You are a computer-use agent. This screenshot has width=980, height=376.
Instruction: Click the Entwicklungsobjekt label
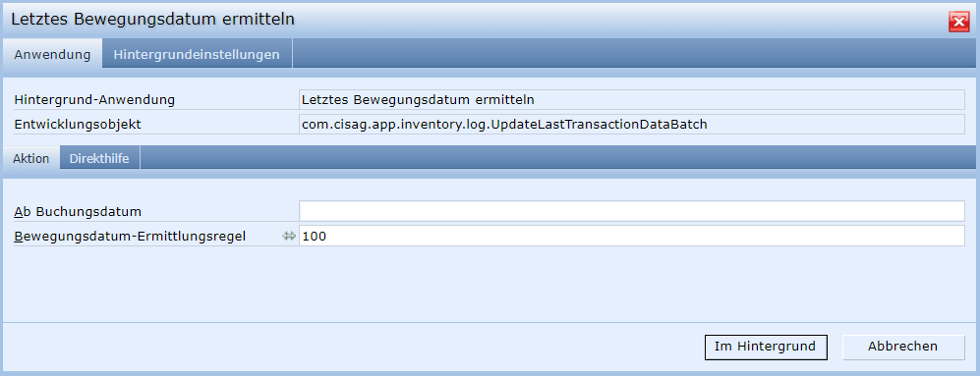(78, 125)
